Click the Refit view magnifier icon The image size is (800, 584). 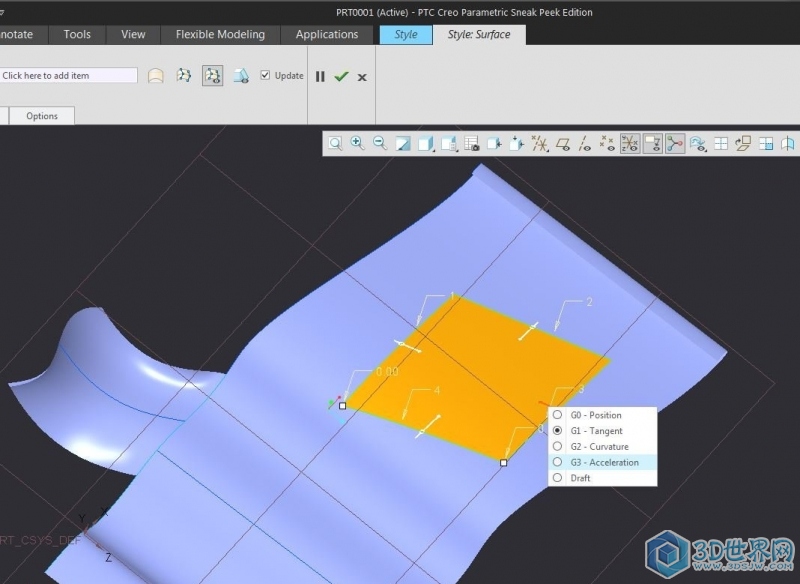[335, 143]
